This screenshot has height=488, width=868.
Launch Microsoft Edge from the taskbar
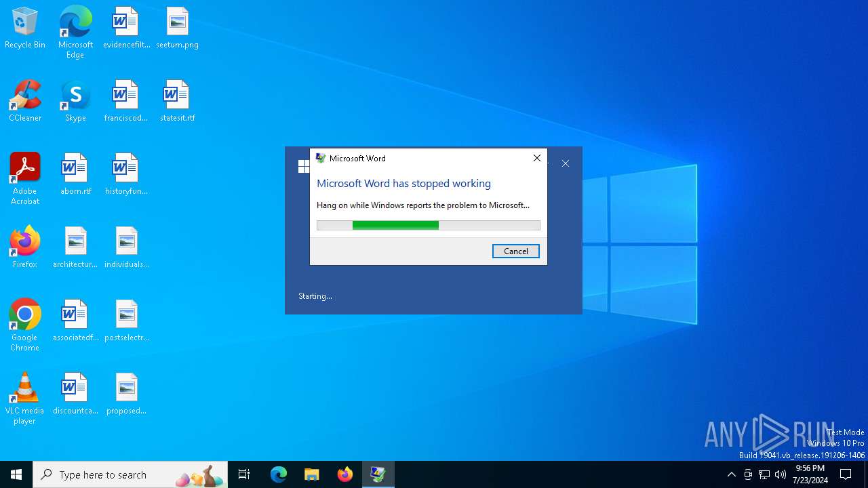click(x=279, y=474)
